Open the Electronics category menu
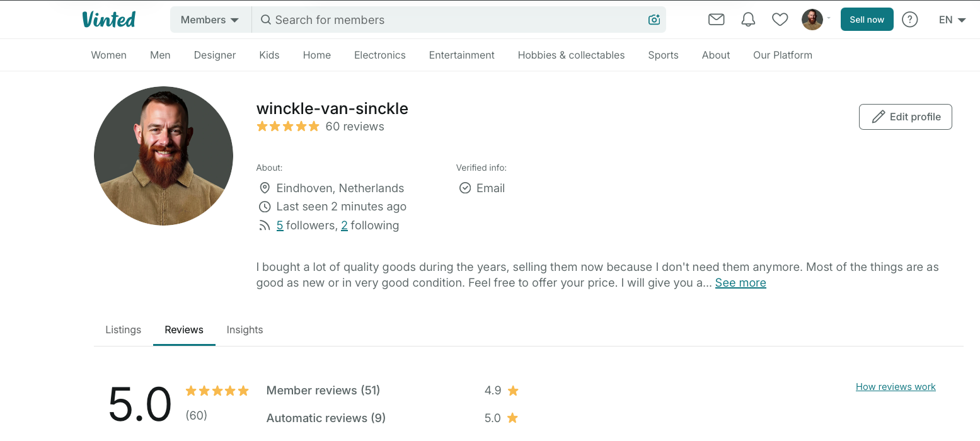This screenshot has height=441, width=980. 379,55
